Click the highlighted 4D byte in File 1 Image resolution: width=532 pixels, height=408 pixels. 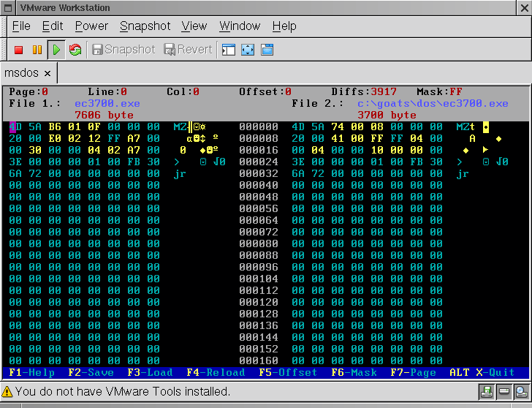(15, 127)
